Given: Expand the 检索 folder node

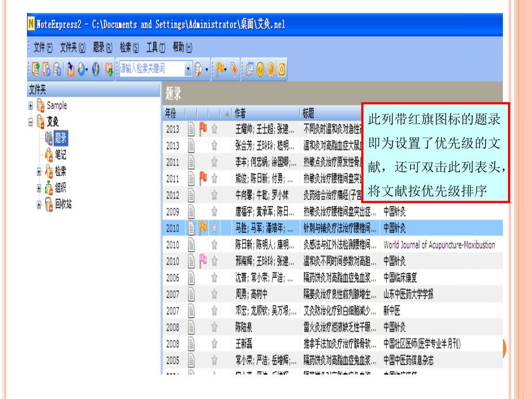Looking at the screenshot, I should point(39,171).
